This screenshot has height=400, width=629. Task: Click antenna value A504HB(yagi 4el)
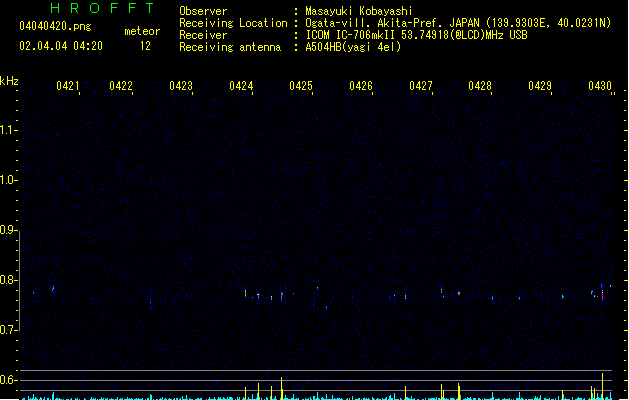[x=353, y=47]
